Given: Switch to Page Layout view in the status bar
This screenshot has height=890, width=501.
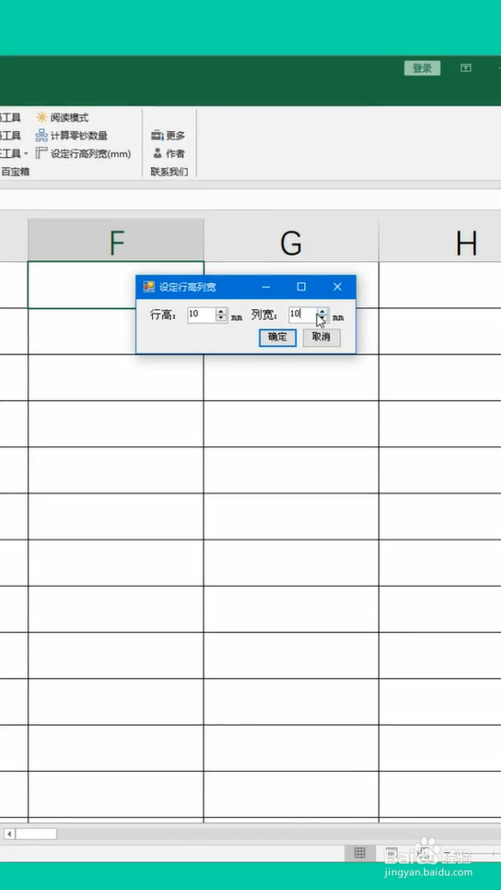Looking at the screenshot, I should tap(391, 853).
